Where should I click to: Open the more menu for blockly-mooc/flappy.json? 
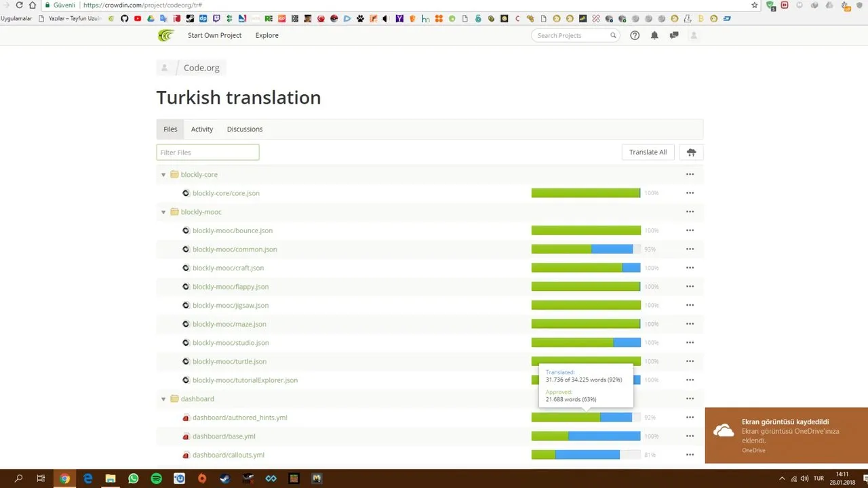pos(690,287)
